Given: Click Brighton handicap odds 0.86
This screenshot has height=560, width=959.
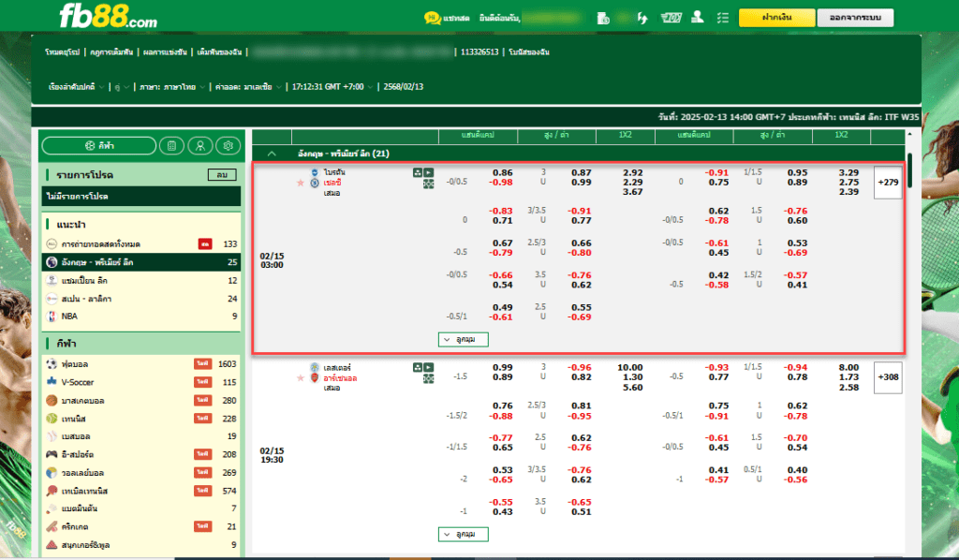Looking at the screenshot, I should click(503, 173).
